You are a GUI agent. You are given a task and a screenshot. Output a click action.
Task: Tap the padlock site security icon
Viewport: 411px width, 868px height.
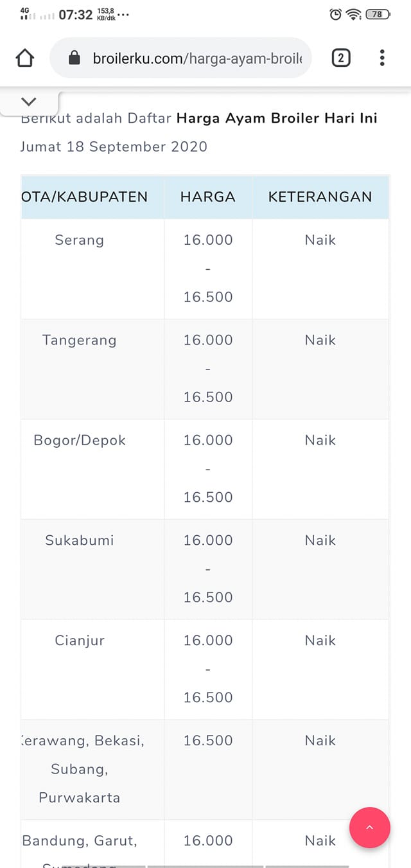pyautogui.click(x=74, y=58)
